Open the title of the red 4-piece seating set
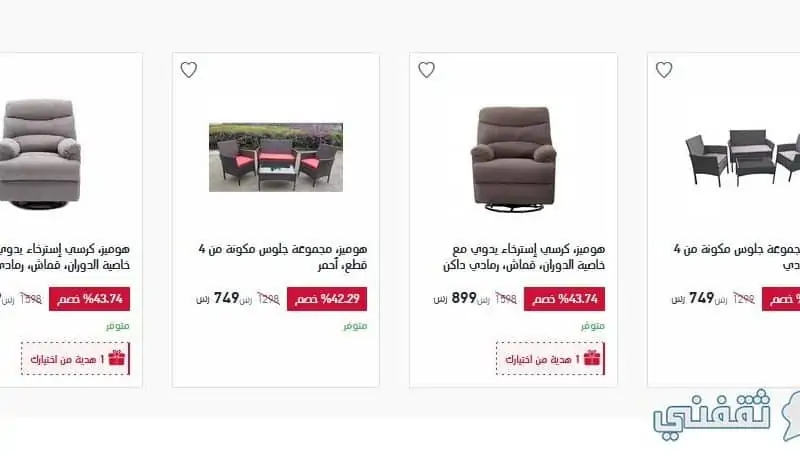This screenshot has width=800, height=456. pyautogui.click(x=283, y=257)
